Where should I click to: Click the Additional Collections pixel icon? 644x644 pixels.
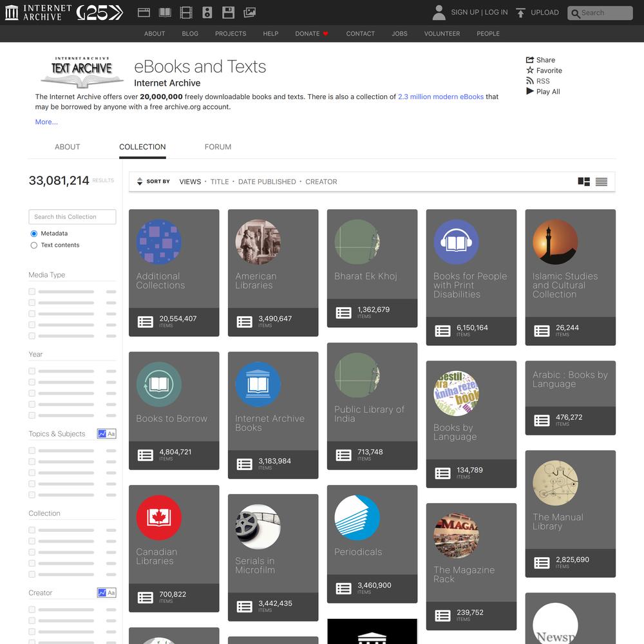[158, 241]
